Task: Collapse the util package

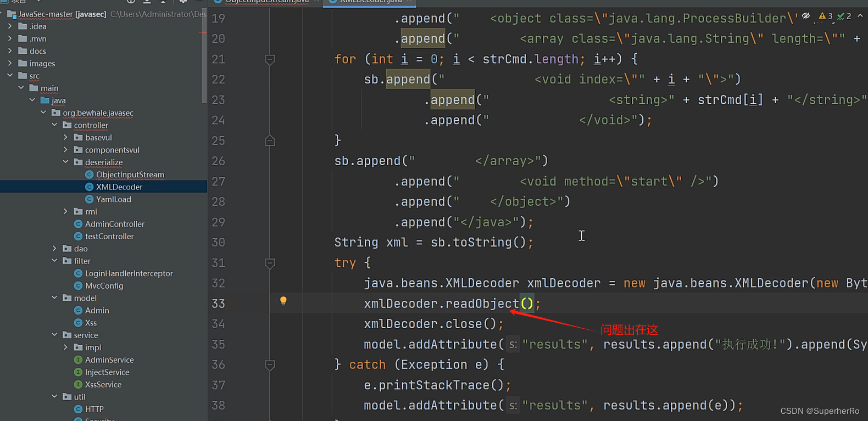Action: point(54,397)
